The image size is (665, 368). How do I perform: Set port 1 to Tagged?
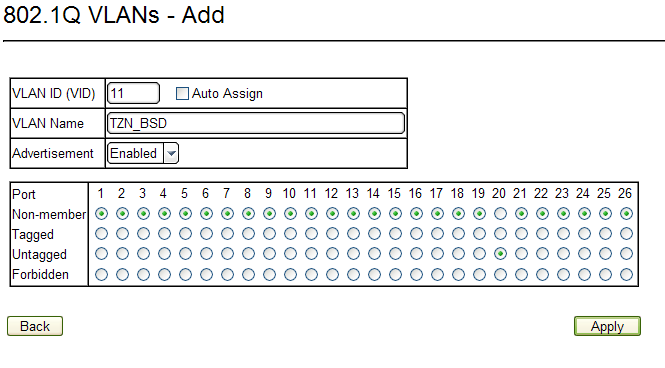(101, 234)
